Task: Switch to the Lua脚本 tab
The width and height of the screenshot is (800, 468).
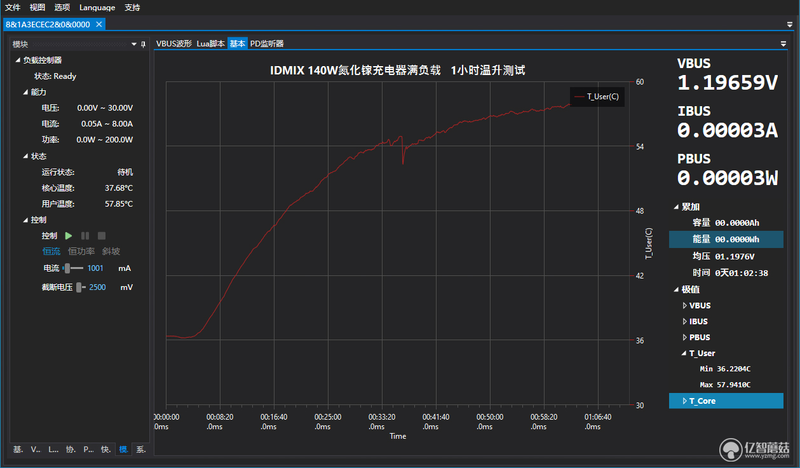Action: (211, 43)
